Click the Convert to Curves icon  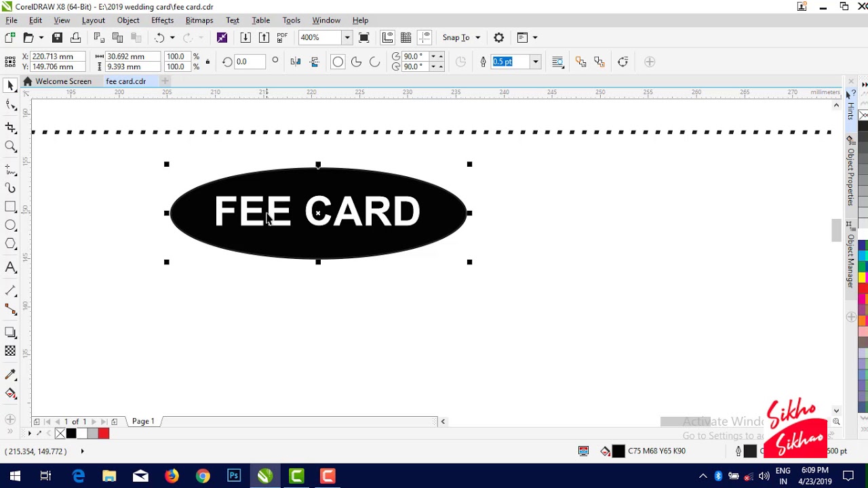coord(623,62)
